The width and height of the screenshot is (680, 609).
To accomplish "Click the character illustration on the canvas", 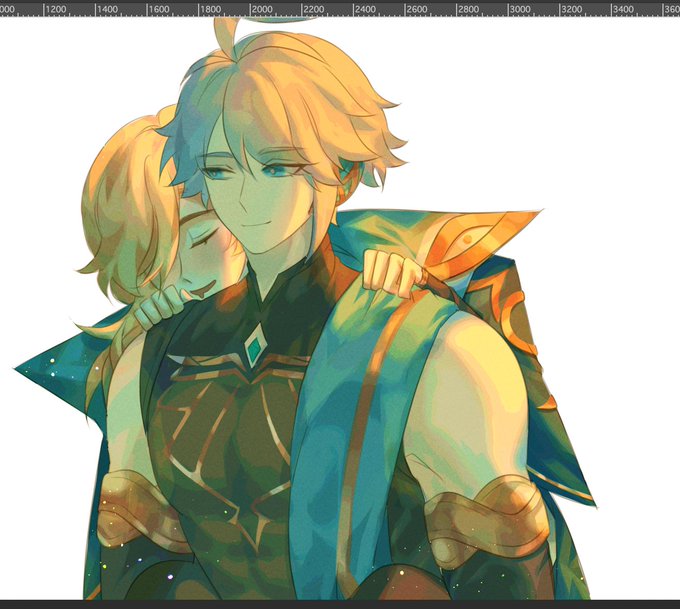I will (x=306, y=309).
